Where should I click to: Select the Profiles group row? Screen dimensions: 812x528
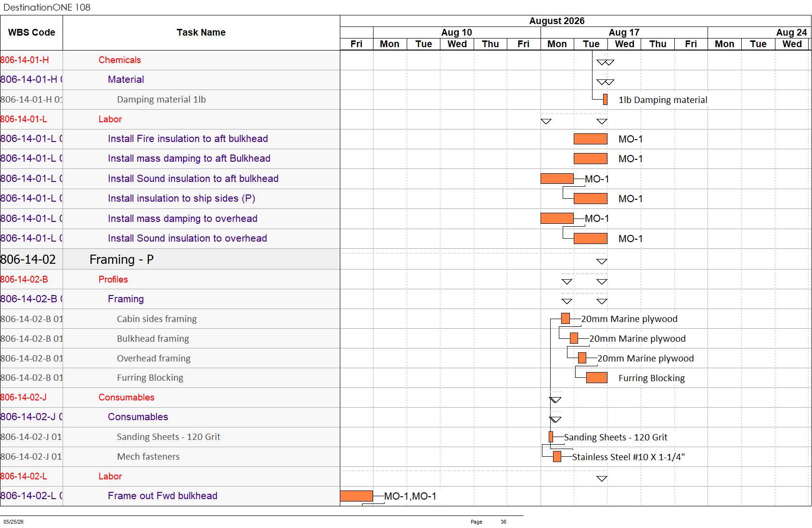[x=170, y=280]
